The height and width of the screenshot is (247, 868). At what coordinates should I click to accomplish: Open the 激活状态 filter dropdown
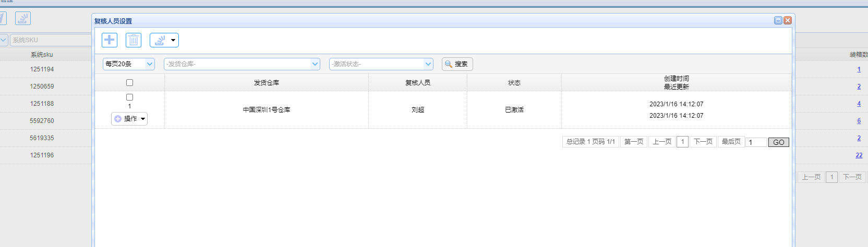381,64
